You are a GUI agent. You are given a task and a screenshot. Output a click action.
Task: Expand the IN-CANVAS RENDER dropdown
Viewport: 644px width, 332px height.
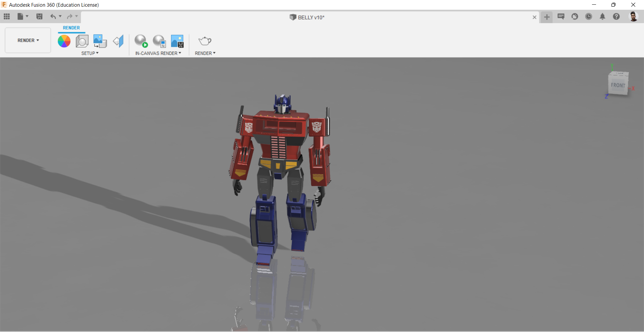[x=158, y=53]
